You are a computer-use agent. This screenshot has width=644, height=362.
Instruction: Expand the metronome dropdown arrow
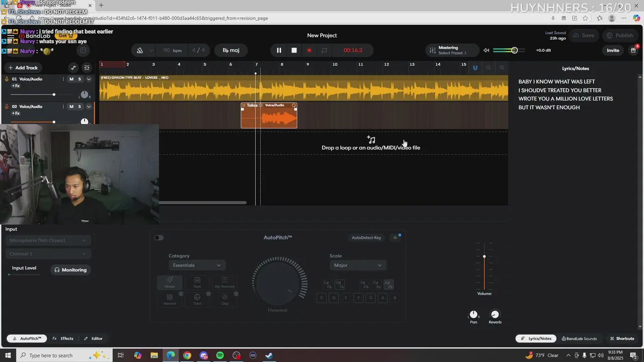pyautogui.click(x=151, y=50)
